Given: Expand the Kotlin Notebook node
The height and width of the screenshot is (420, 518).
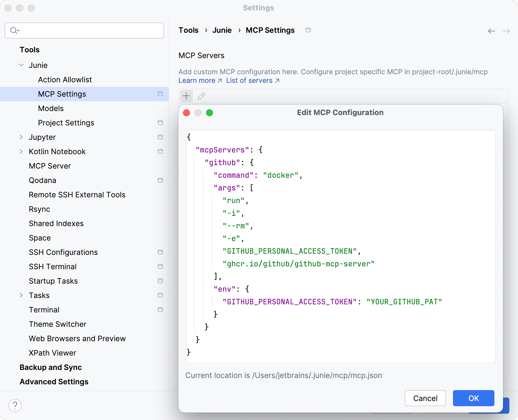Looking at the screenshot, I should coord(21,152).
